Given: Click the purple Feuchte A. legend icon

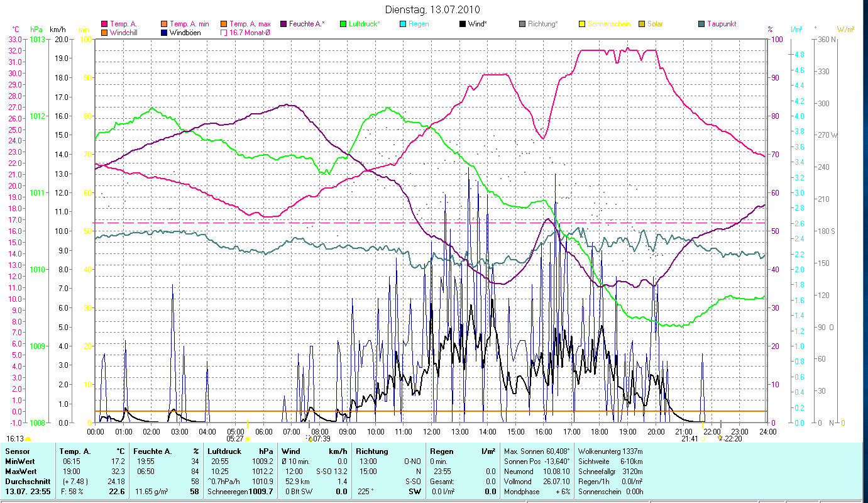Looking at the screenshot, I should click(283, 24).
